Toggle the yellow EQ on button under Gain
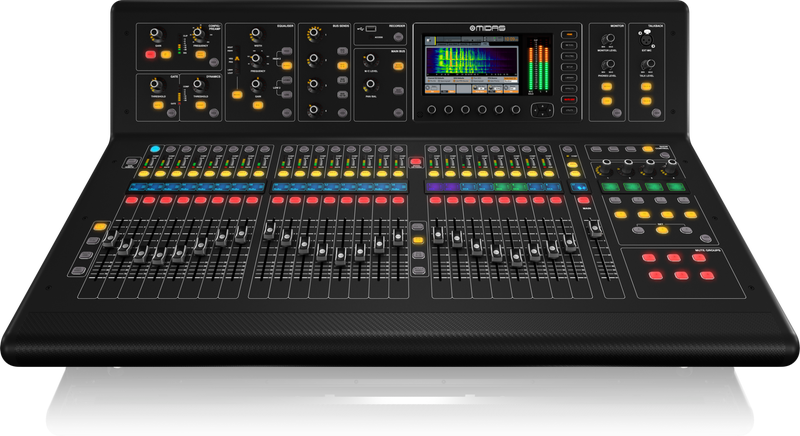The height and width of the screenshot is (436, 800). coord(258,106)
